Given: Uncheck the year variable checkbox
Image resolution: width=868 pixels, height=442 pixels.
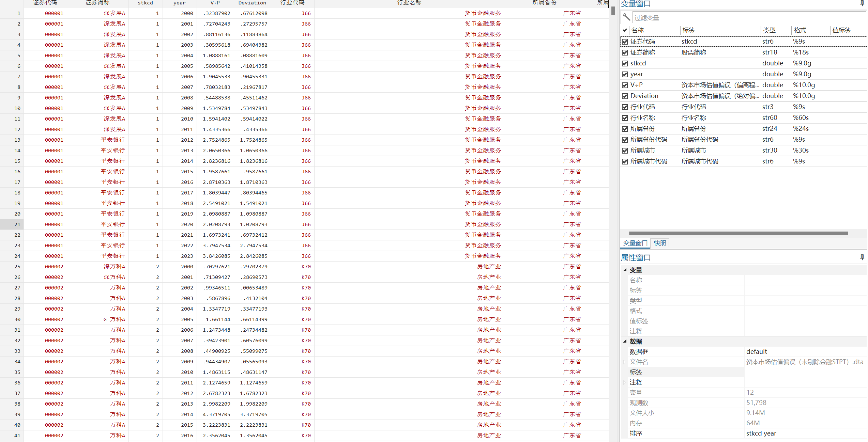Looking at the screenshot, I should point(625,74).
